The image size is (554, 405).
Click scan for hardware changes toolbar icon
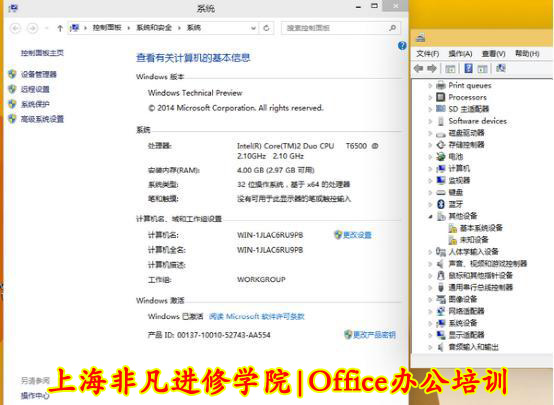500,68
